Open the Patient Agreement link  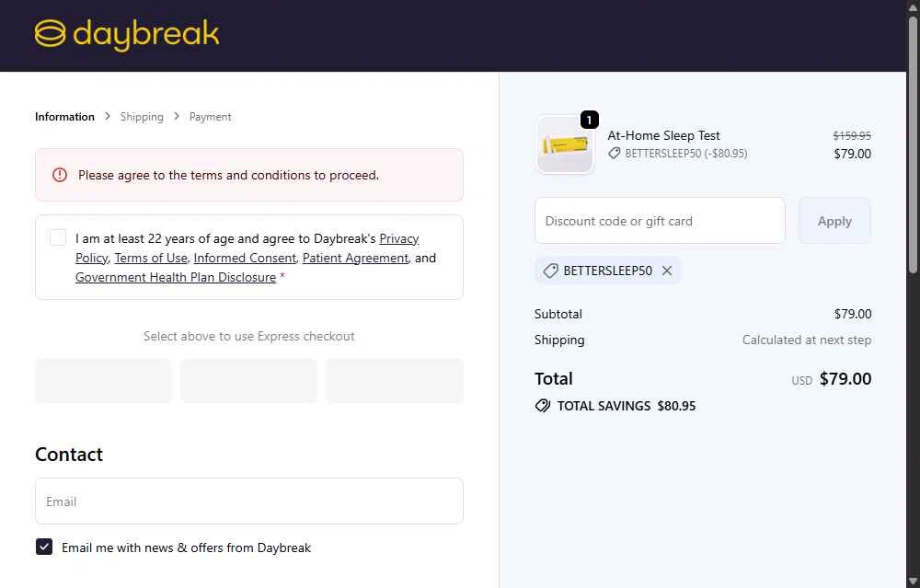pos(355,259)
